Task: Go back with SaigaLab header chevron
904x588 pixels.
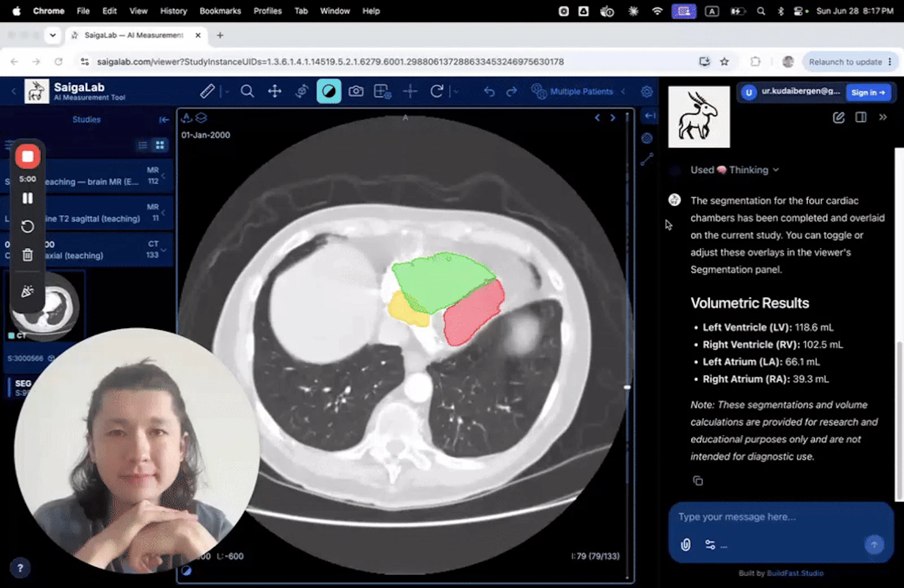Action: click(14, 91)
